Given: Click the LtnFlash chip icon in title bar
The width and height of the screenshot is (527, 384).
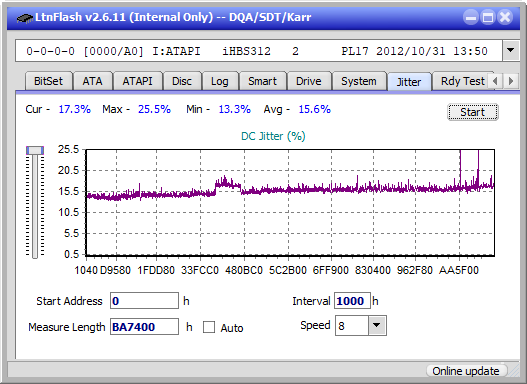Looking at the screenshot, I should (x=24, y=17).
